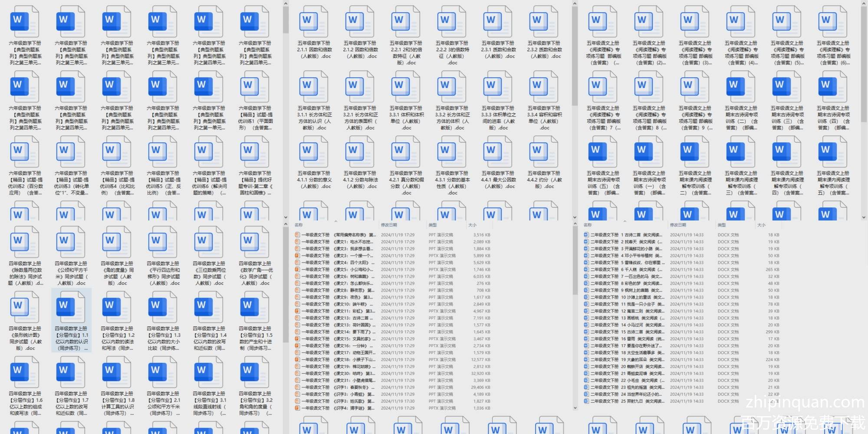Screen dimensions: 868x434
Task: Select the 提优训练4（比和比例）document icon
Action: (117, 152)
